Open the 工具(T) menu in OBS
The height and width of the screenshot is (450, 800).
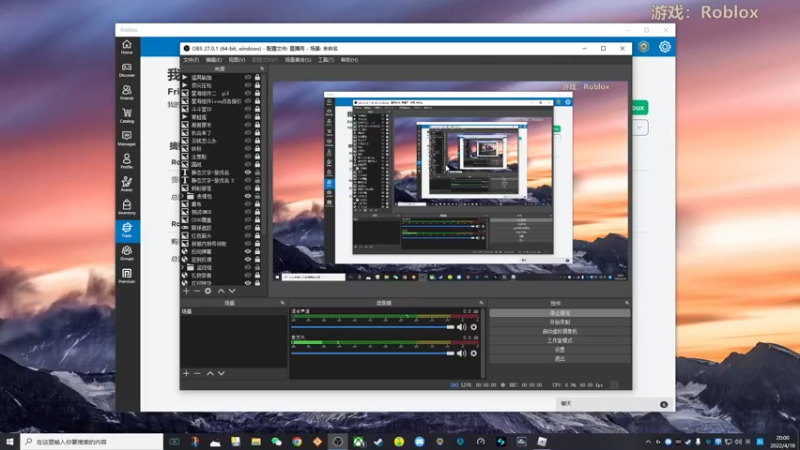(x=326, y=60)
